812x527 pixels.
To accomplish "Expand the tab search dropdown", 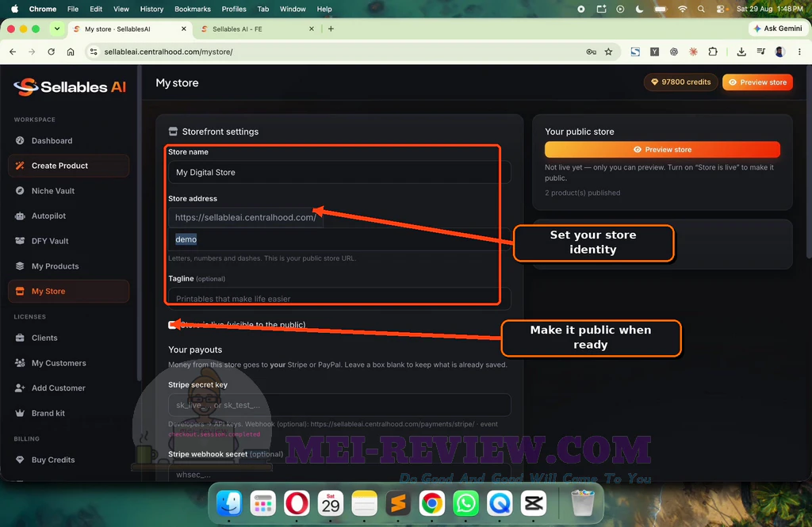I will [x=57, y=29].
